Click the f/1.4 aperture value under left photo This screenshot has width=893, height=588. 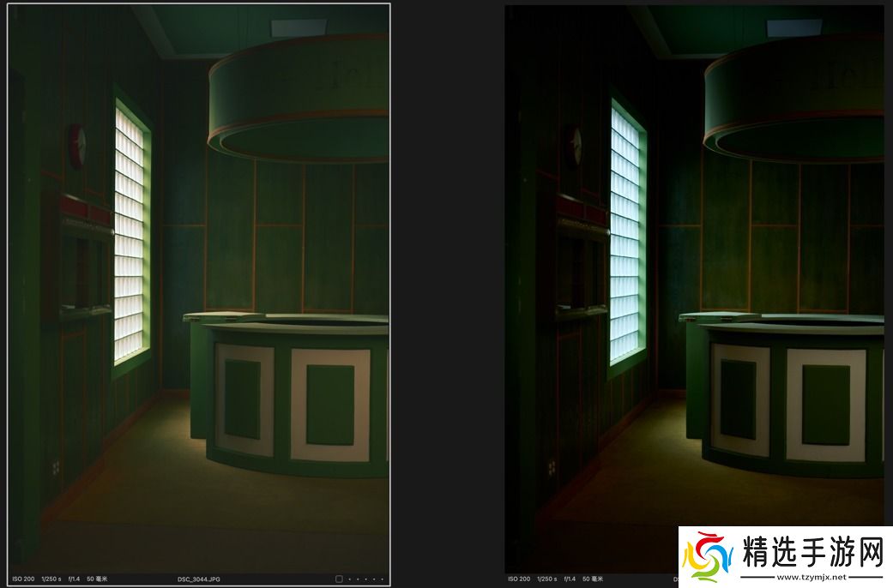pos(75,579)
